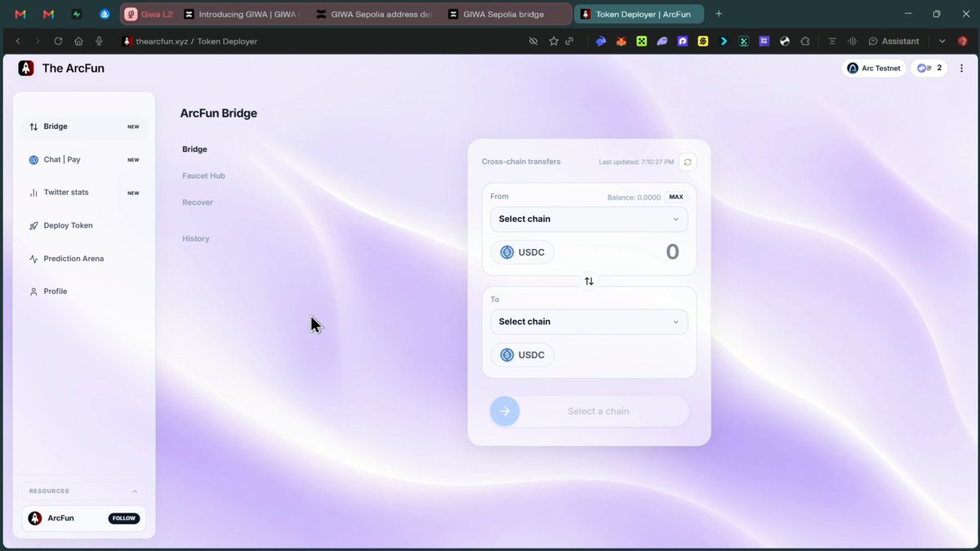Open the Recover section
980x551 pixels.
pyautogui.click(x=198, y=202)
